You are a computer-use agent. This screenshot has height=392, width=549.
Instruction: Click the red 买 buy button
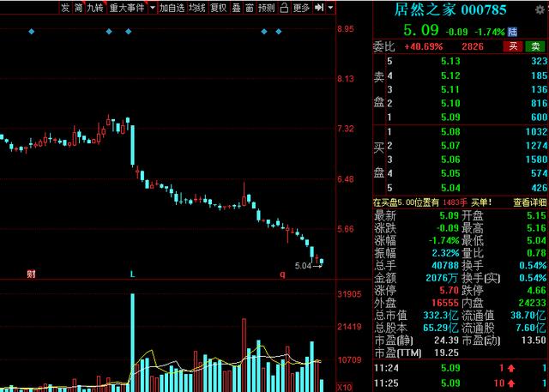(x=513, y=46)
